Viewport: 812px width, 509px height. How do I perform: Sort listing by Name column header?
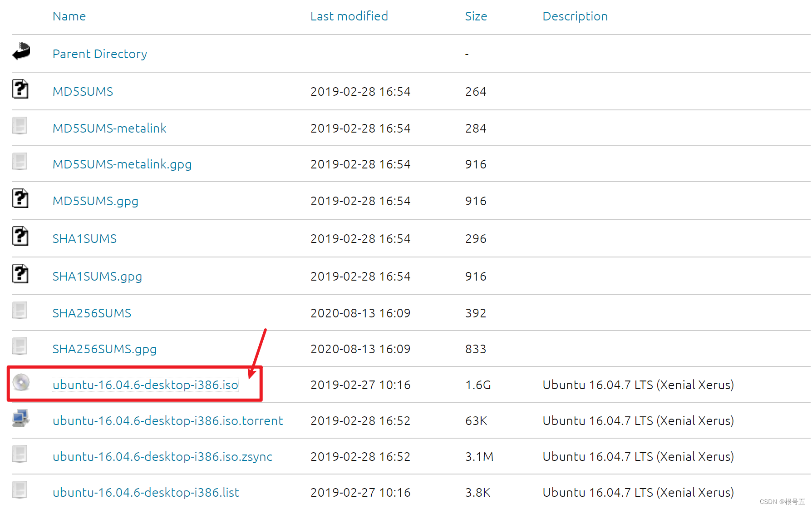69,16
